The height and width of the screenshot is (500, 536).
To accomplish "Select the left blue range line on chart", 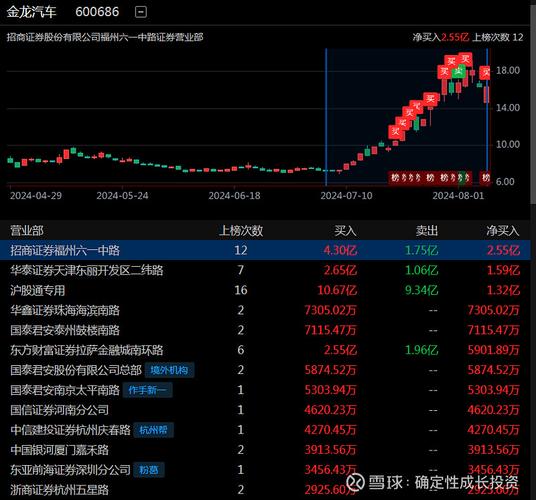I will pyautogui.click(x=326, y=117).
